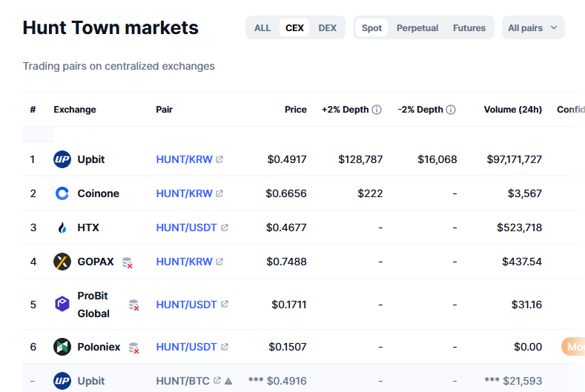Sort by the Price column header

[x=296, y=110]
